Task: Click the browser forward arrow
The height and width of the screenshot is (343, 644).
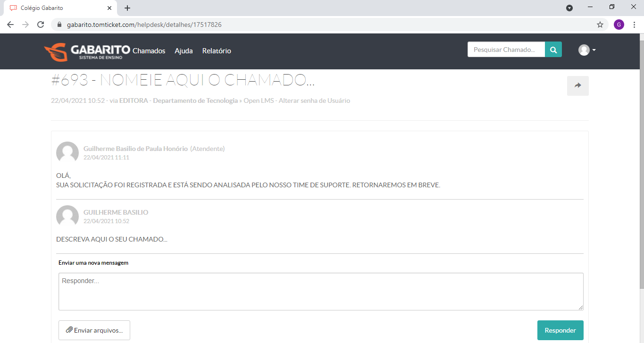Action: (25, 25)
